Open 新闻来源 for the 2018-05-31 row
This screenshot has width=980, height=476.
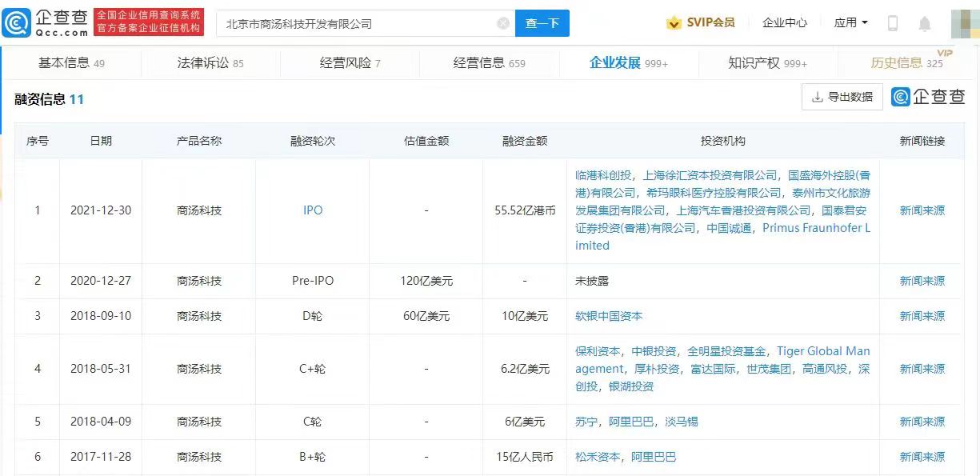(922, 369)
